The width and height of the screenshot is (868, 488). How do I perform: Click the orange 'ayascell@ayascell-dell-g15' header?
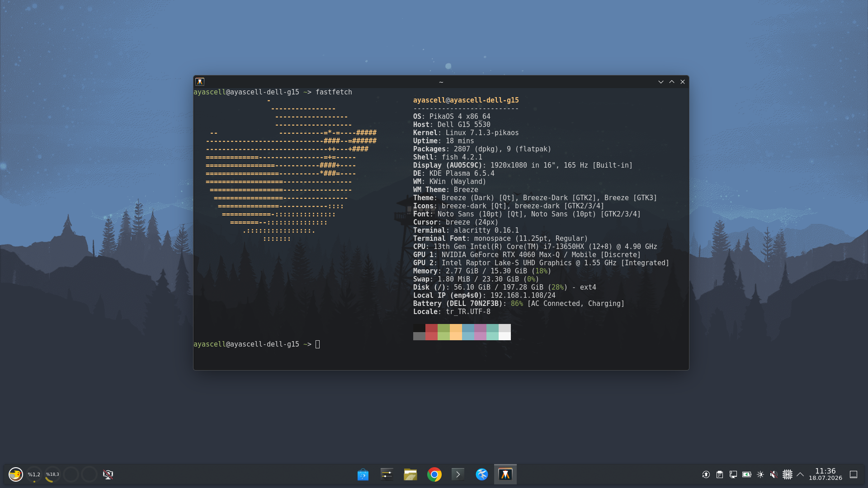[x=466, y=100]
